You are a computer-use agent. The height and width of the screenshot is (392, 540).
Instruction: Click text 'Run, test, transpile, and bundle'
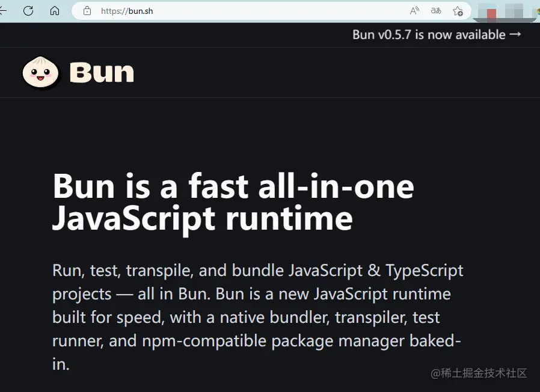[x=168, y=271]
